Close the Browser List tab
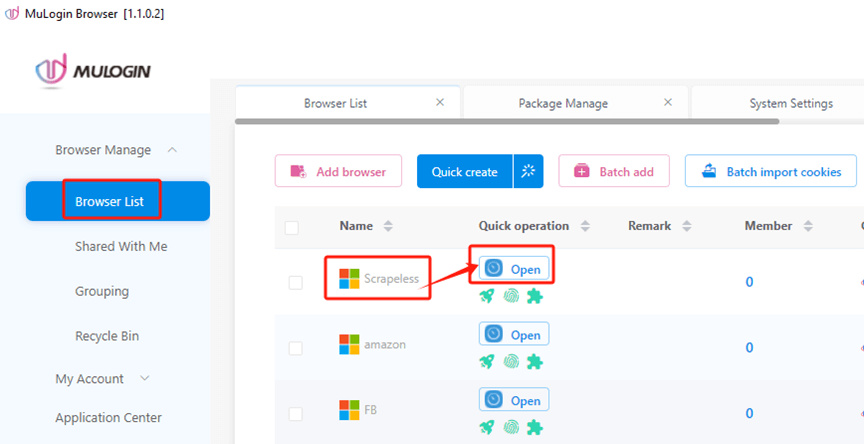864x444 pixels. click(440, 102)
